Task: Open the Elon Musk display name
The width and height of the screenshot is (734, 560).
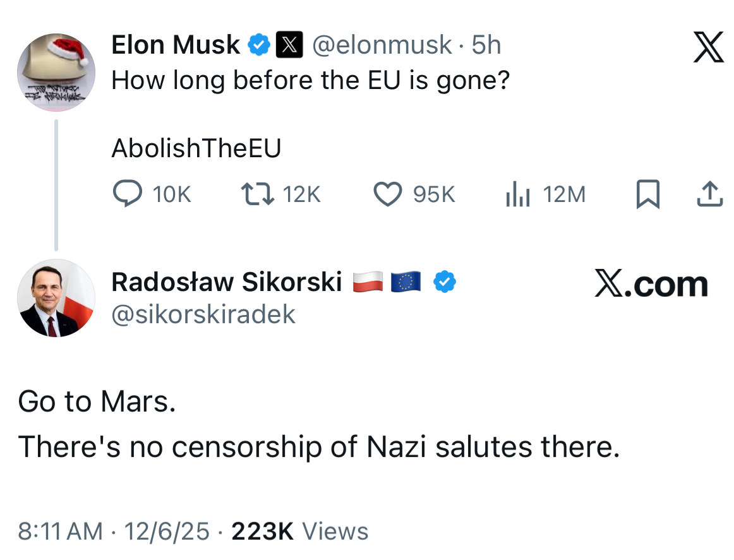Action: coord(176,45)
